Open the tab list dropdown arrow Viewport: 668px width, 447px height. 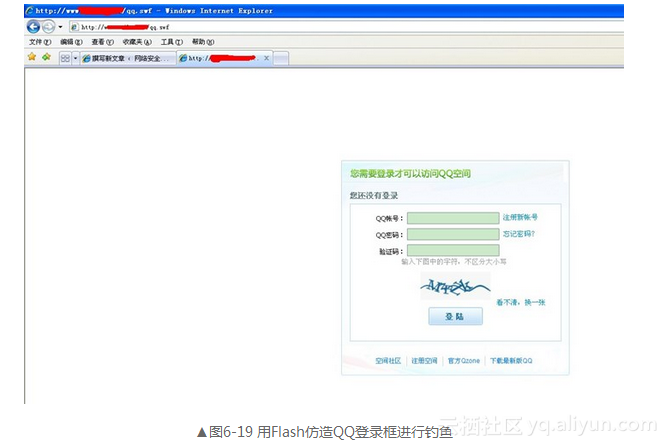tap(75, 58)
